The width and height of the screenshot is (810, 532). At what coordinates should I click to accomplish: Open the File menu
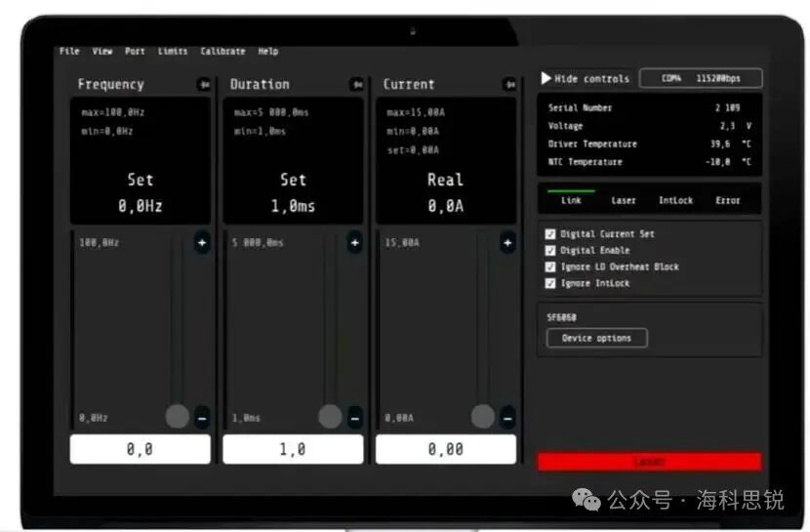pos(69,51)
